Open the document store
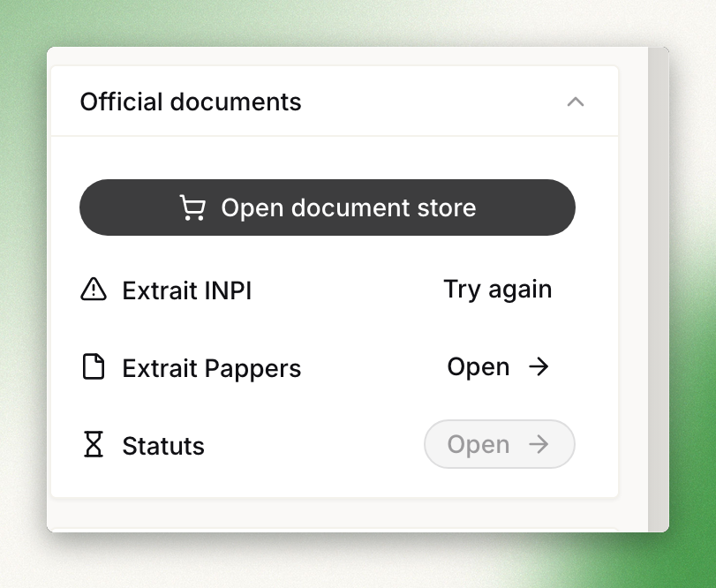The image size is (716, 588). [328, 207]
